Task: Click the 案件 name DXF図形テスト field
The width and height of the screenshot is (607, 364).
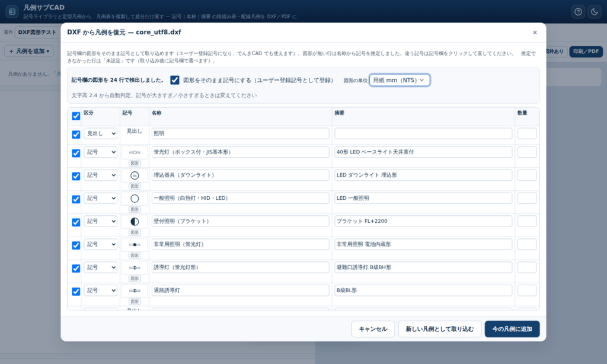Action: click(37, 32)
